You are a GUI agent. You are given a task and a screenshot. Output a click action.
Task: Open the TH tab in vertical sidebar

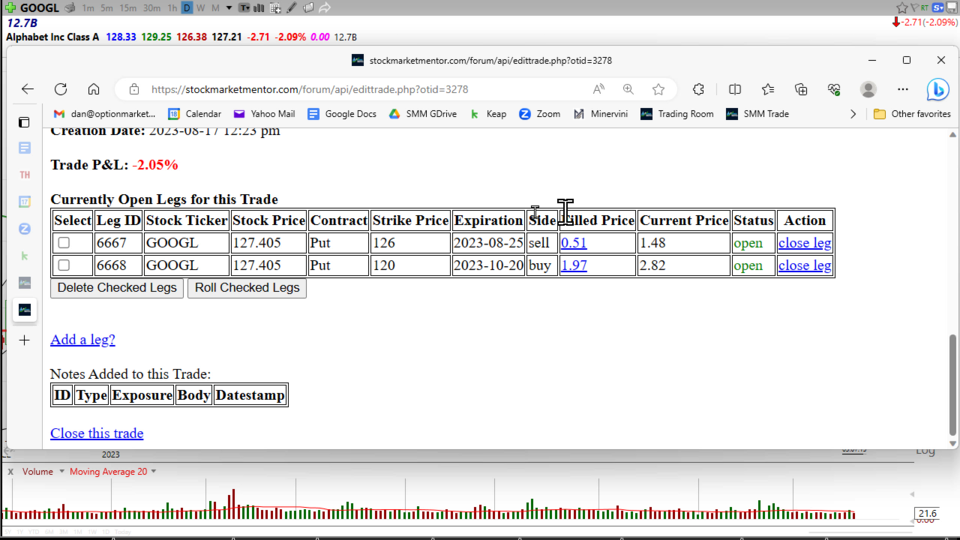(x=24, y=175)
